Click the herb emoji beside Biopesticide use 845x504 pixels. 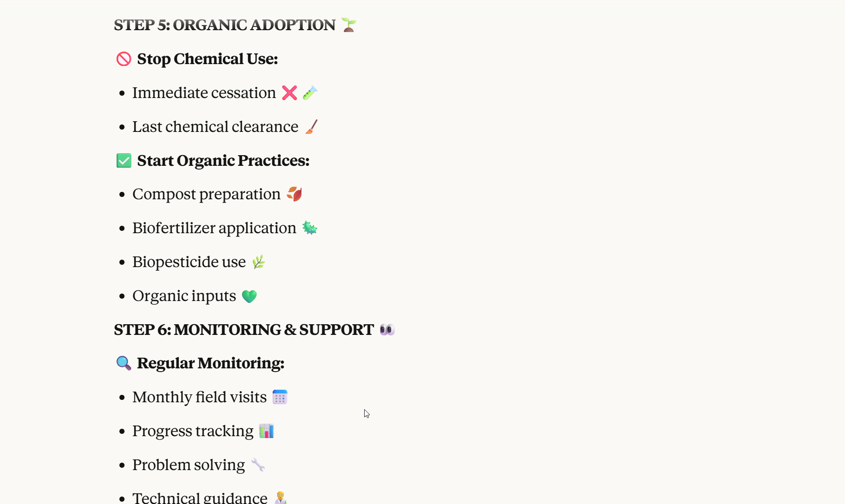(259, 262)
